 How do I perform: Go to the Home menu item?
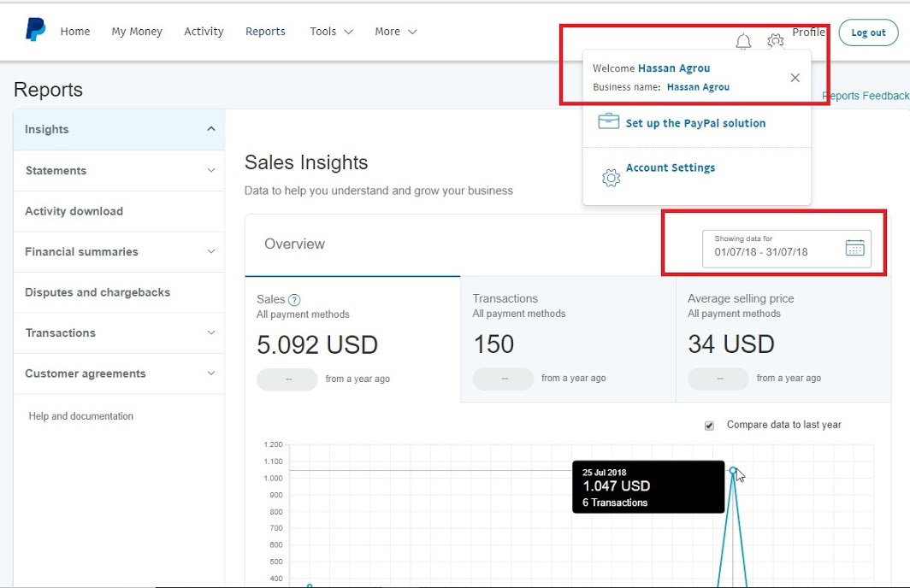coord(75,32)
